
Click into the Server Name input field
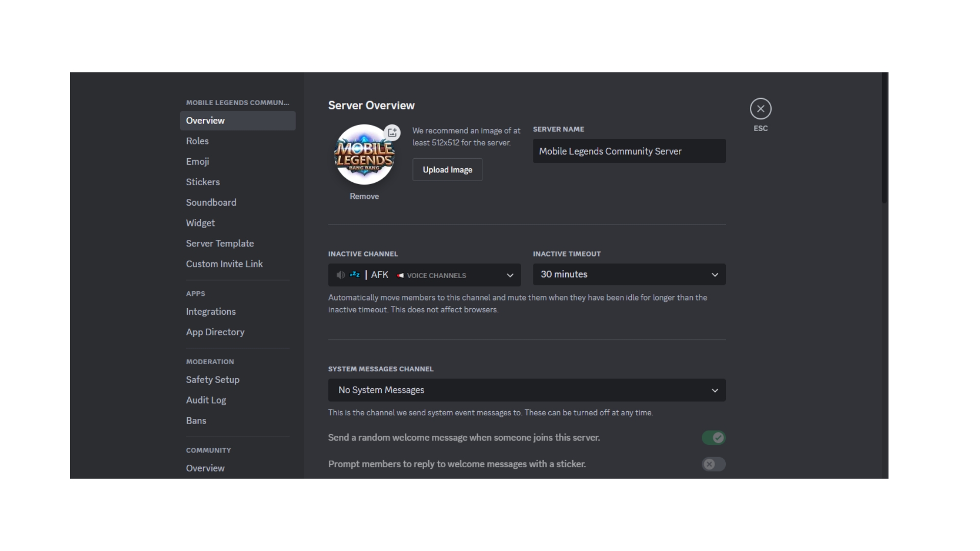[628, 152]
